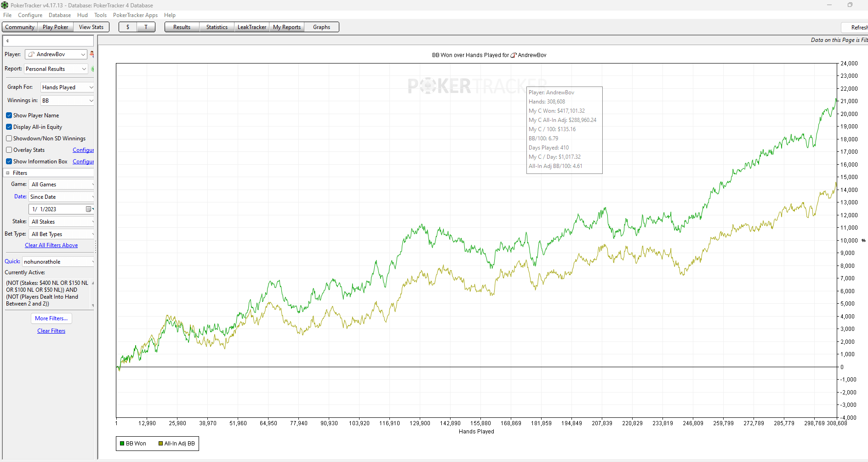This screenshot has height=462, width=868.
Task: Open the Database menu
Action: coord(60,15)
